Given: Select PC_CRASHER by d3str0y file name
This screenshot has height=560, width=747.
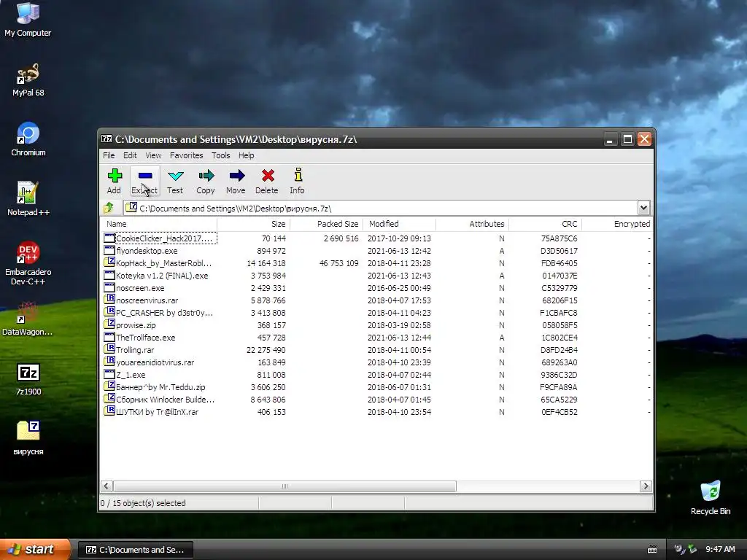Looking at the screenshot, I should 164,313.
